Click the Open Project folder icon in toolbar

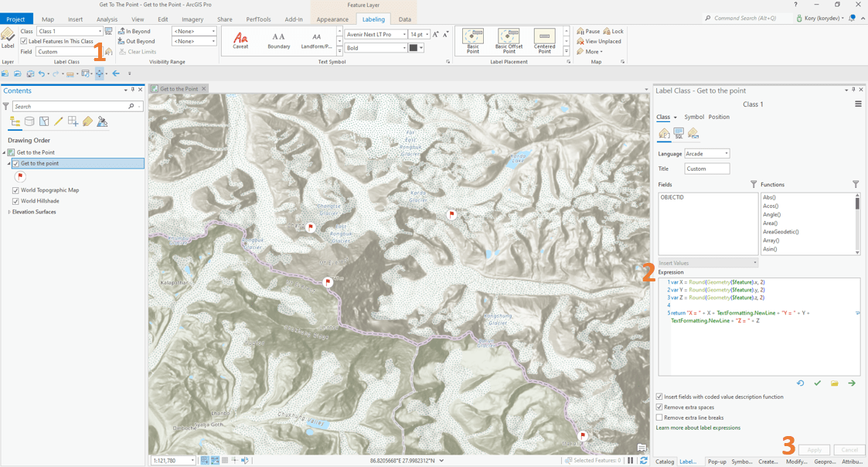(18, 73)
